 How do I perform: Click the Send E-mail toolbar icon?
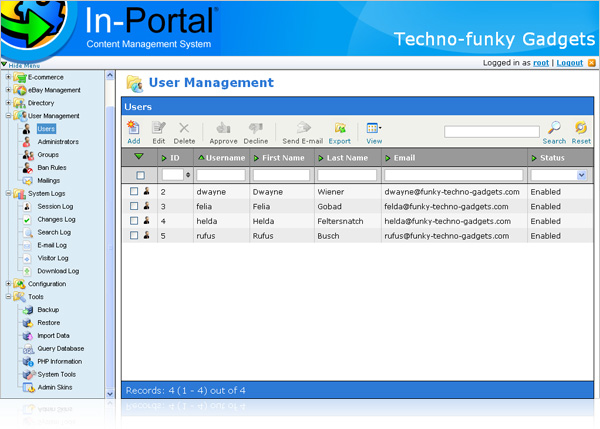[x=303, y=127]
